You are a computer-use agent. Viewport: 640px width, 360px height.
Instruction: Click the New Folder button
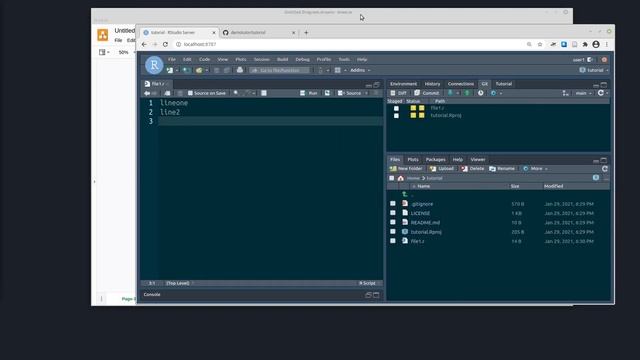tap(406, 169)
